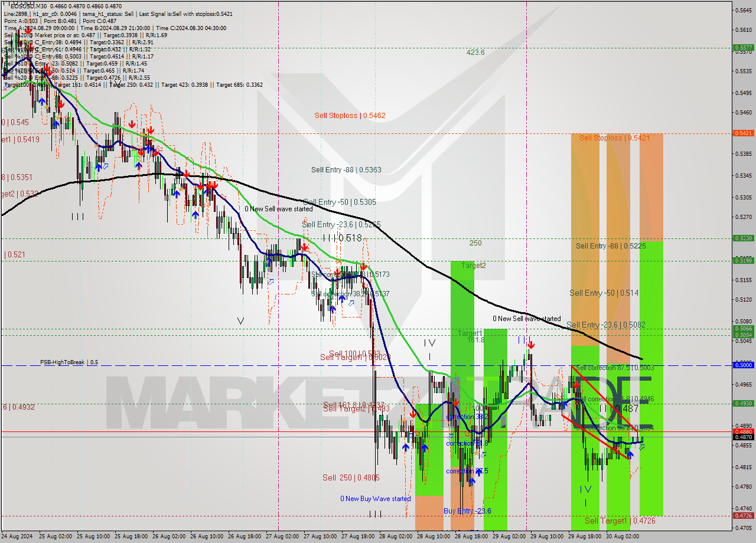Click the 'Buy Entry -23.6' label
The width and height of the screenshot is (756, 543).
(467, 511)
